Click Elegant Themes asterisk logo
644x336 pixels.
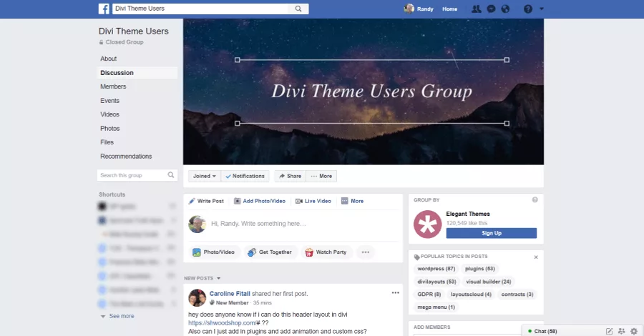(x=428, y=224)
